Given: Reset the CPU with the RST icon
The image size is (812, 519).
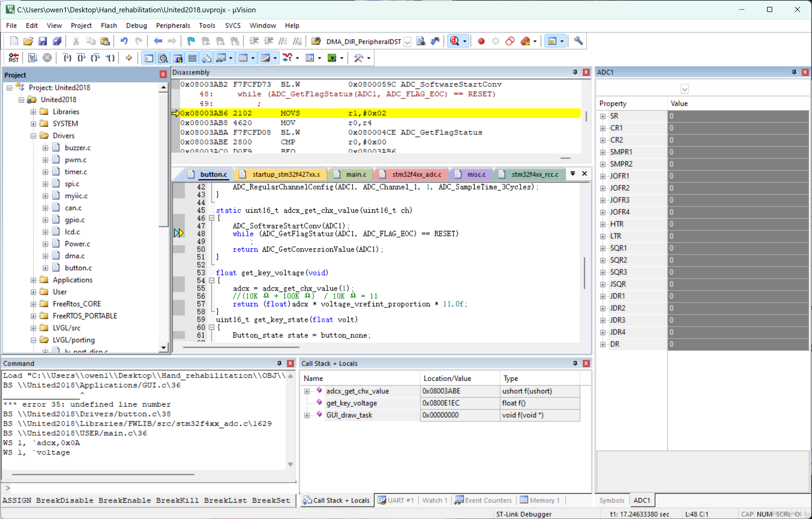Looking at the screenshot, I should point(14,58).
